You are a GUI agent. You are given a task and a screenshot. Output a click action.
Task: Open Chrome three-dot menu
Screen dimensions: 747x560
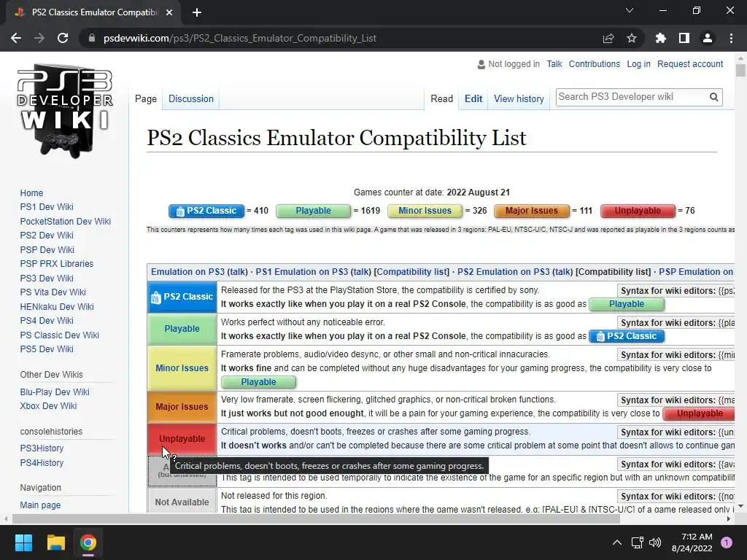(731, 38)
